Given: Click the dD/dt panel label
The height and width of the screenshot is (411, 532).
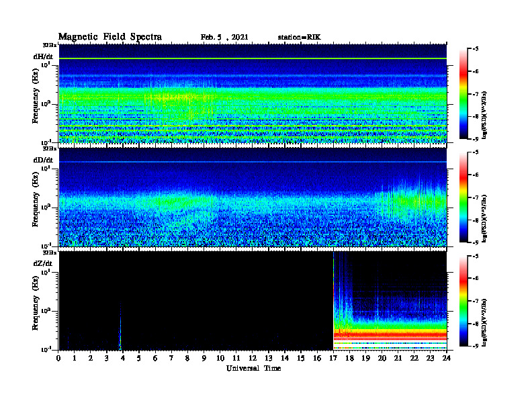Looking at the screenshot, I should point(43,160).
